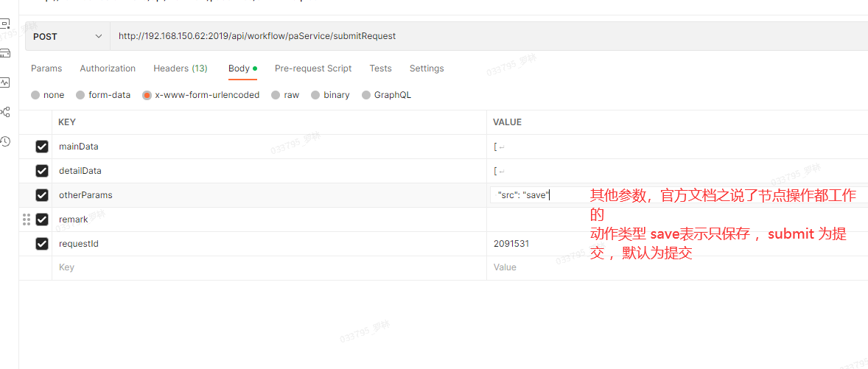Disable the requestId parameter checkbox
Screen dimensions: 868x369
coord(42,244)
